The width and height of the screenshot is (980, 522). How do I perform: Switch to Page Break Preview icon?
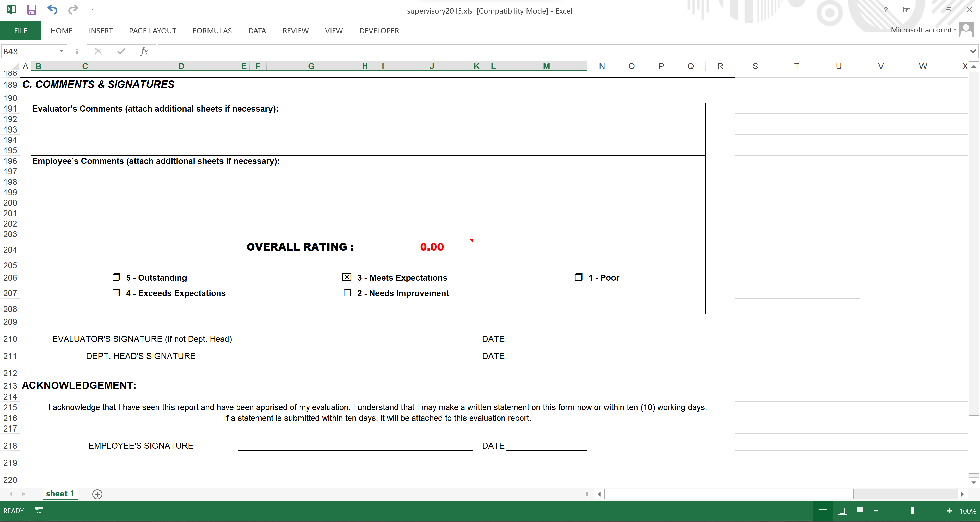tap(861, 511)
